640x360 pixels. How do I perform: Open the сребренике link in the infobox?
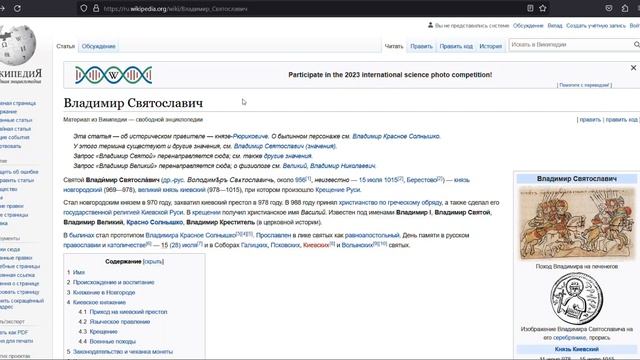click(569, 338)
